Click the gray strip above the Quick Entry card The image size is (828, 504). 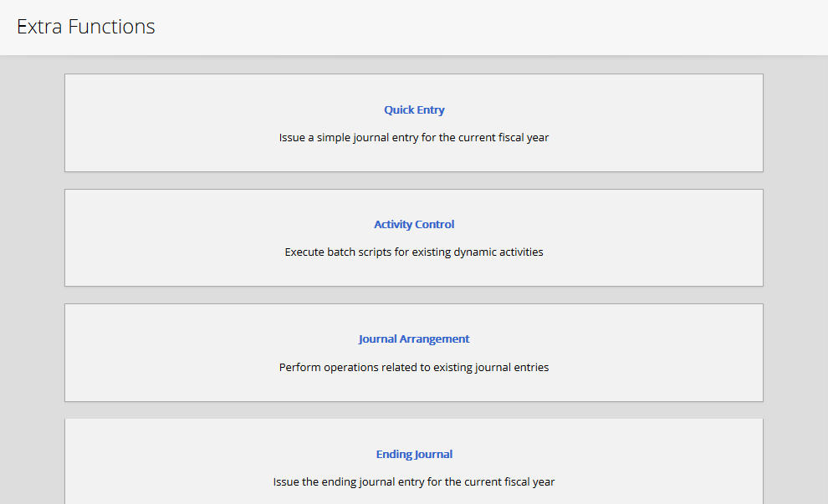pyautogui.click(x=414, y=65)
